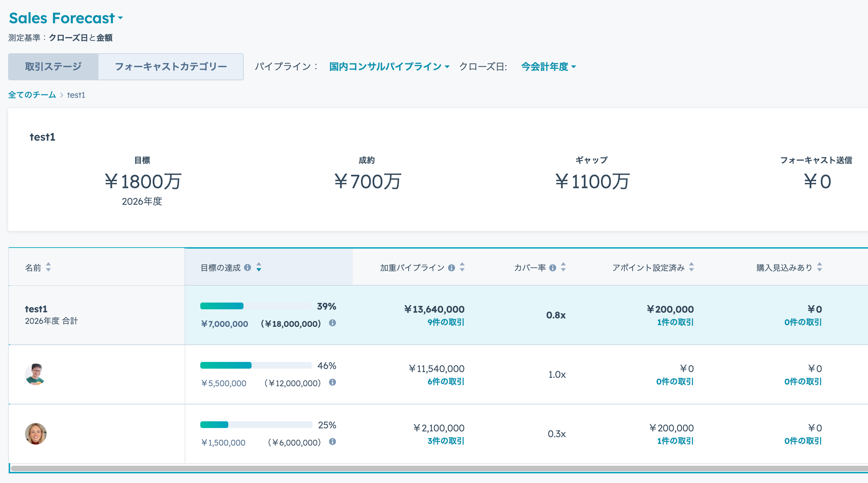The height and width of the screenshot is (483, 868).
Task: Click info icon beside 加重パイプライン header
Action: (452, 268)
